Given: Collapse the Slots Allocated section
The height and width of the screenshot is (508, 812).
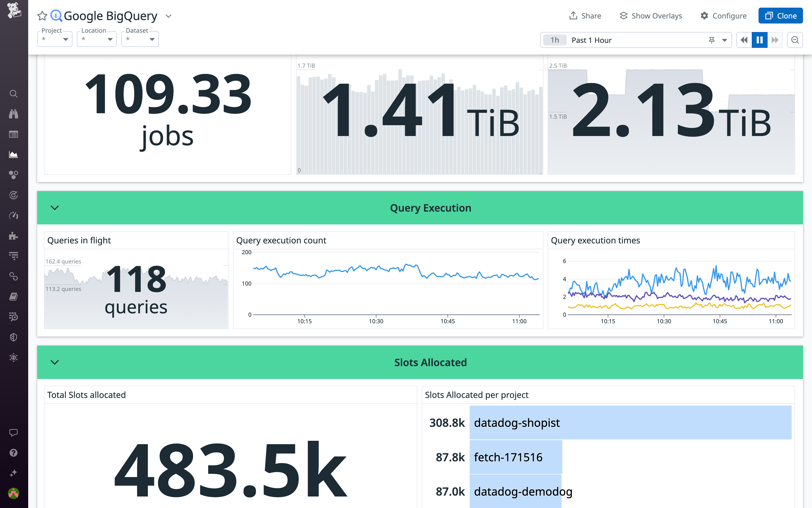Looking at the screenshot, I should coord(55,362).
